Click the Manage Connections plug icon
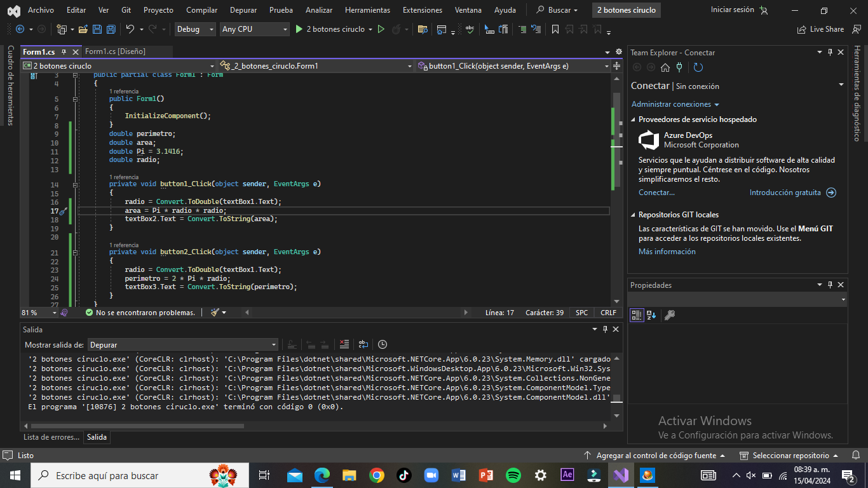 click(679, 67)
